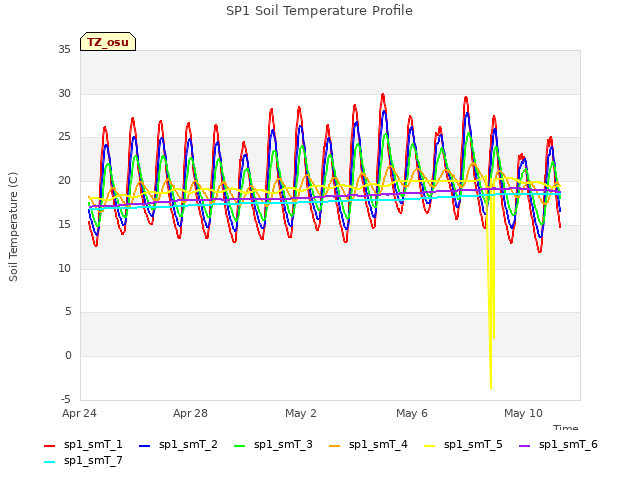Toggle sp1_smT_2 series in legend
This screenshot has height=480, width=640.
coord(178,445)
